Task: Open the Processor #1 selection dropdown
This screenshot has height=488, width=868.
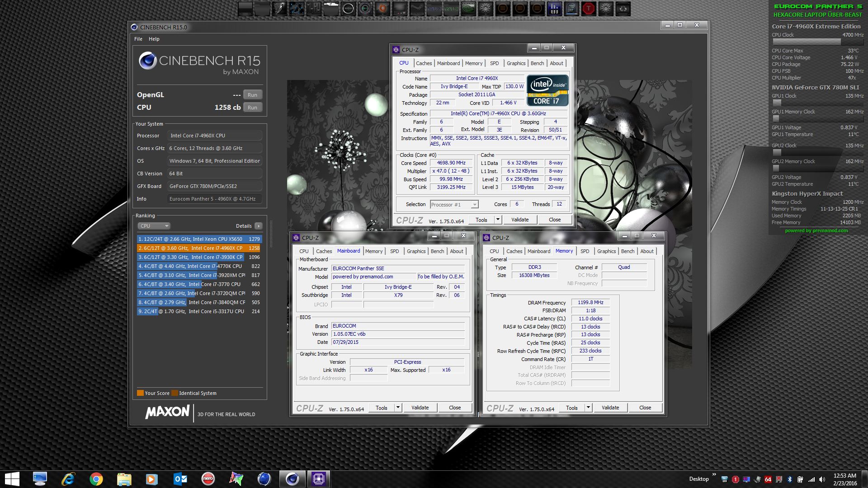Action: (x=454, y=205)
